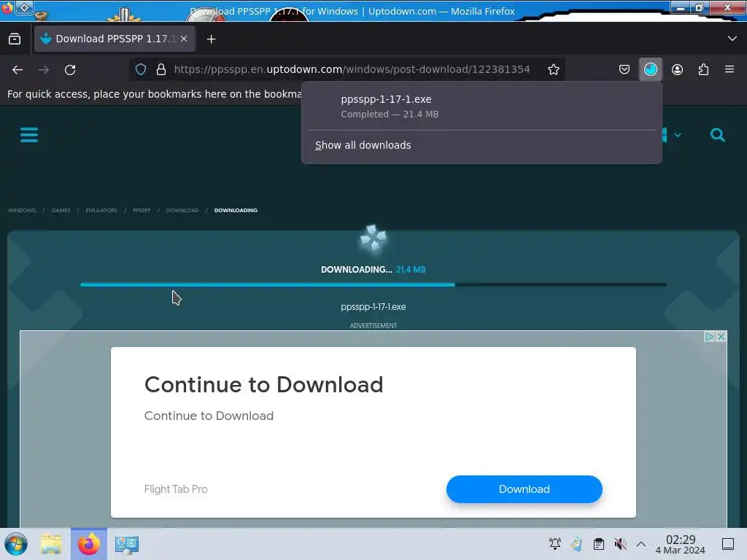747x560 pixels.
Task: Click the DOWNLOADING... 21.4 MB status text
Action: click(373, 270)
